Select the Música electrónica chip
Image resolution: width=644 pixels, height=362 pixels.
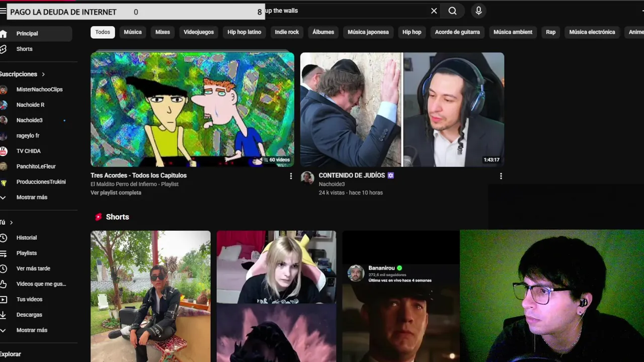coord(592,32)
